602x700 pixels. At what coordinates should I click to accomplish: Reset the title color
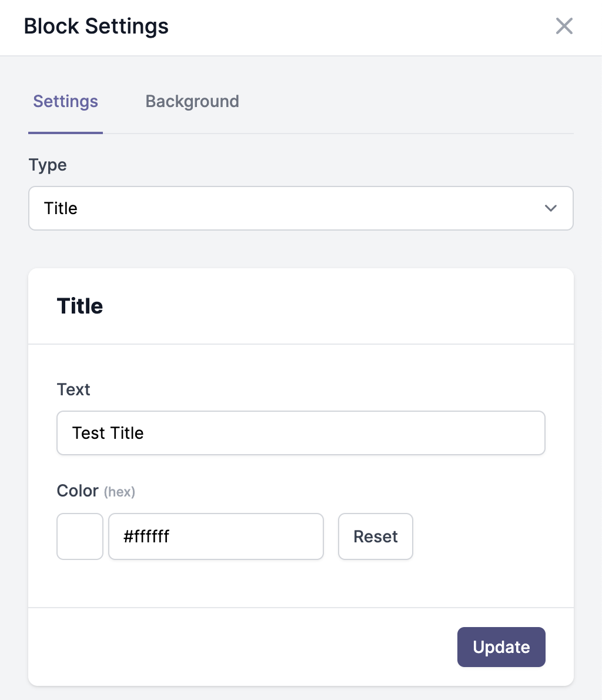pyautogui.click(x=375, y=536)
